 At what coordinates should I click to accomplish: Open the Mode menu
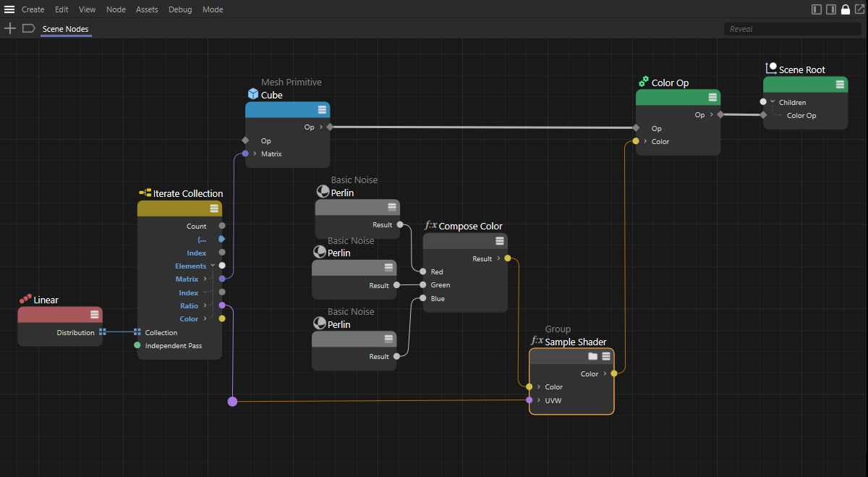tap(213, 9)
